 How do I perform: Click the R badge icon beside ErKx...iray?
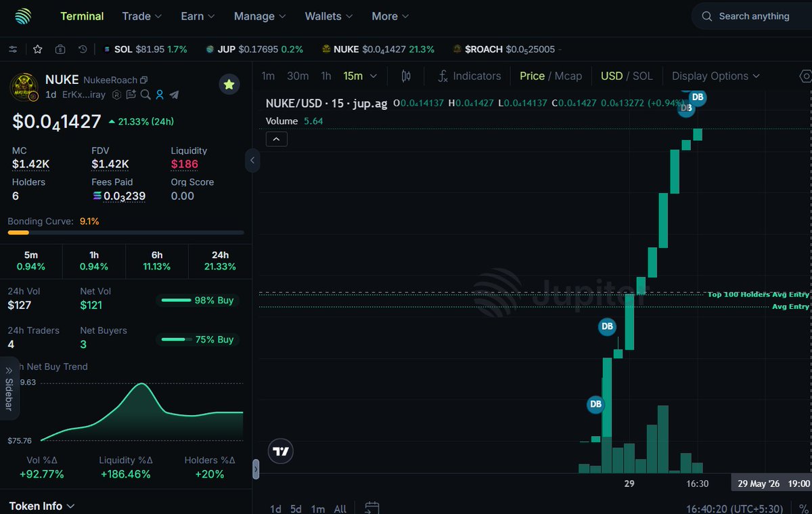coord(116,95)
